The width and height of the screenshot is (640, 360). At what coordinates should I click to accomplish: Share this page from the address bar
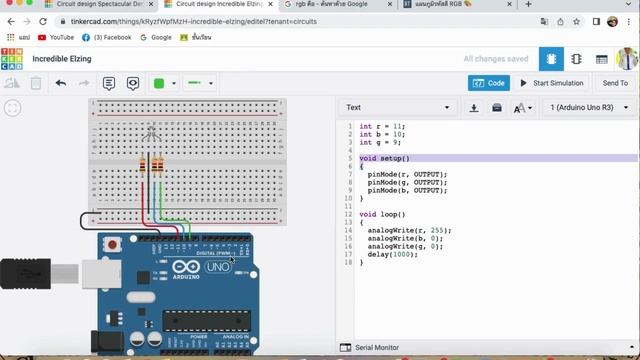[560, 22]
